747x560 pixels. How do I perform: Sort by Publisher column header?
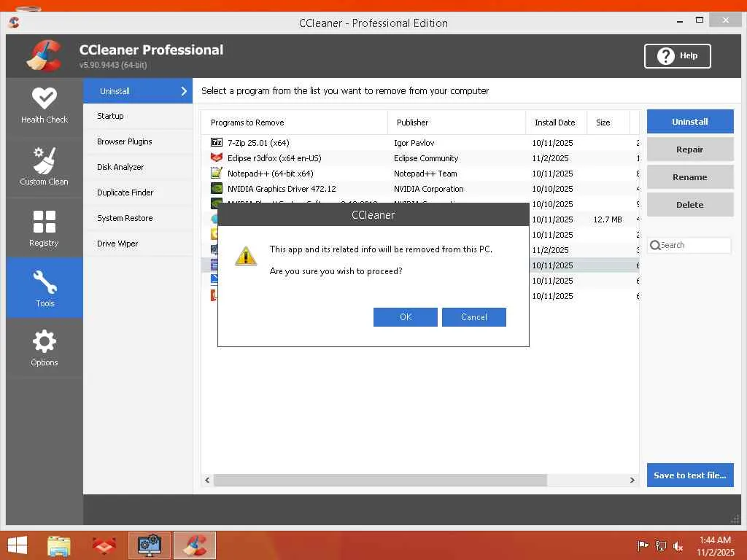(x=457, y=122)
